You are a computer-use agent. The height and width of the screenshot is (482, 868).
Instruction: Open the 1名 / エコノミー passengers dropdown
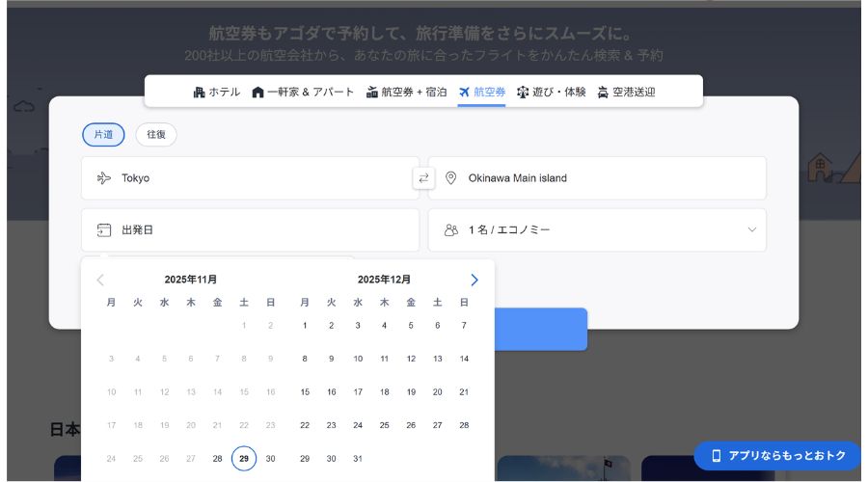click(x=597, y=230)
